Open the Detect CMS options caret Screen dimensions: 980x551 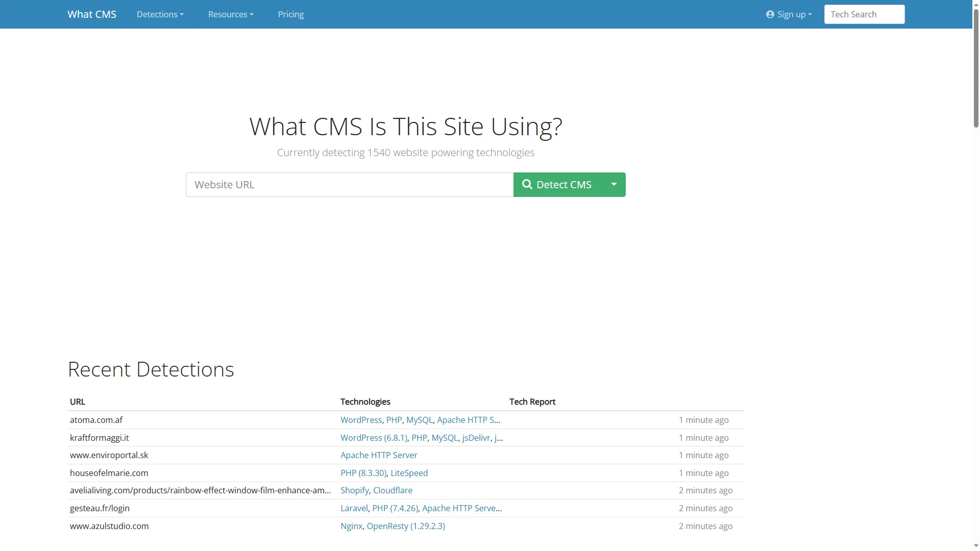pos(614,185)
